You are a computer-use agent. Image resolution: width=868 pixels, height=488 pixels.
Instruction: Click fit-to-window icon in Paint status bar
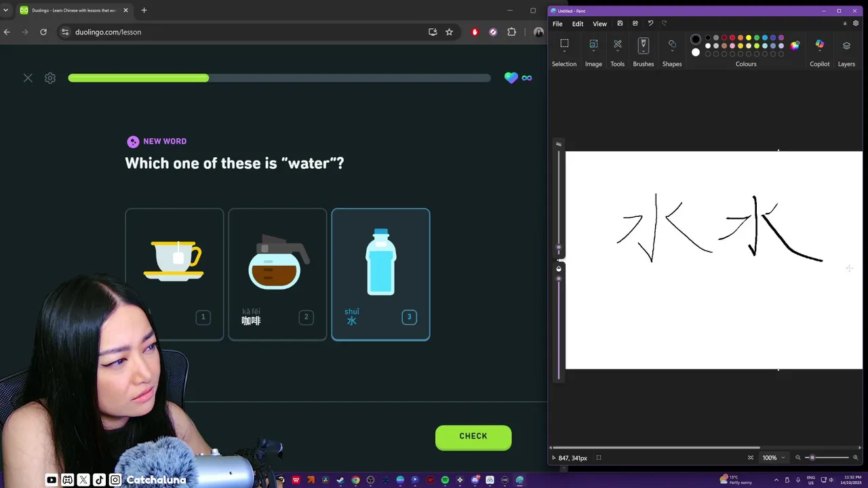[751, 457]
